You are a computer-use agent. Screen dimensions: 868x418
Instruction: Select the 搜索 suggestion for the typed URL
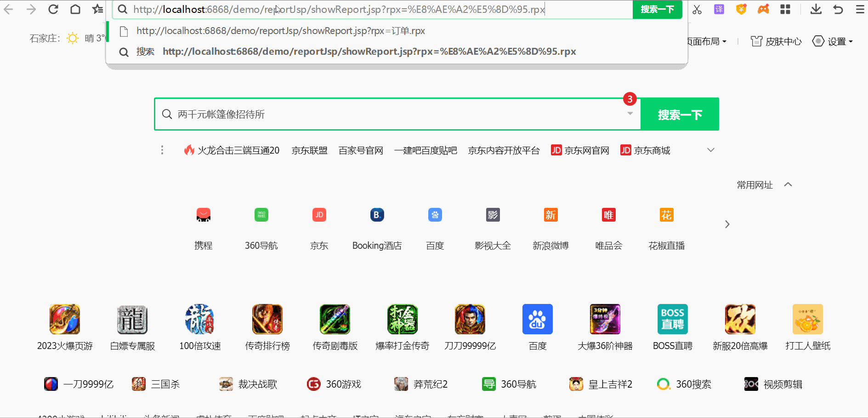tap(397, 52)
